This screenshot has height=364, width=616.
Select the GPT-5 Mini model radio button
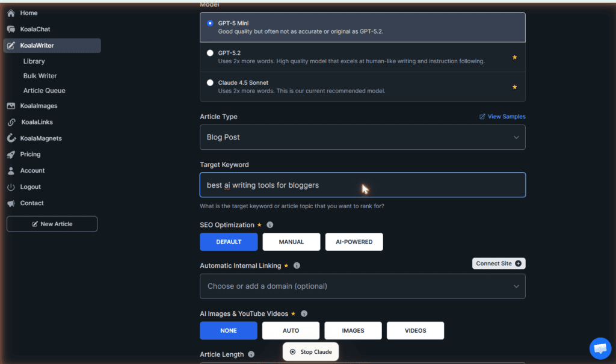[210, 23]
